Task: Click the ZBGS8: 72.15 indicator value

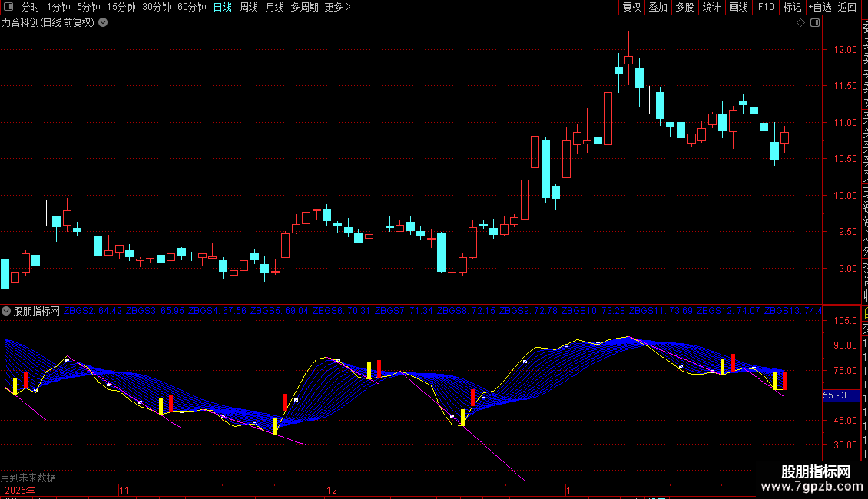Action: pos(466,311)
